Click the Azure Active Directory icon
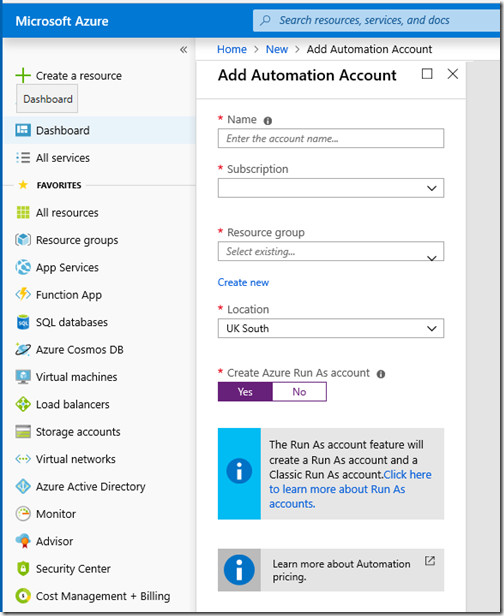This screenshot has height=616, width=504. 23,486
